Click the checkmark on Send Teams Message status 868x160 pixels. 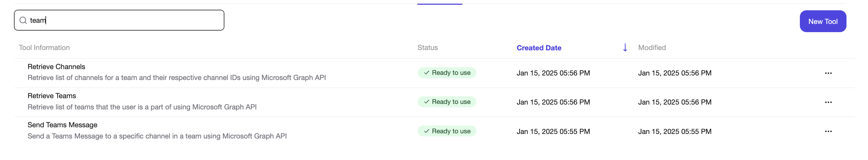[426, 131]
